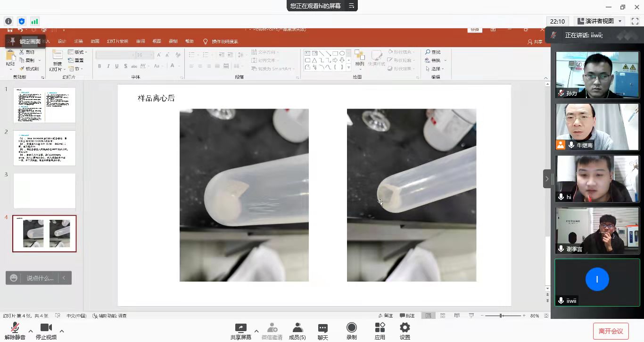This screenshot has width=644, height=342.
Task: Unmute microphone with 解除静音
Action: coord(15,331)
